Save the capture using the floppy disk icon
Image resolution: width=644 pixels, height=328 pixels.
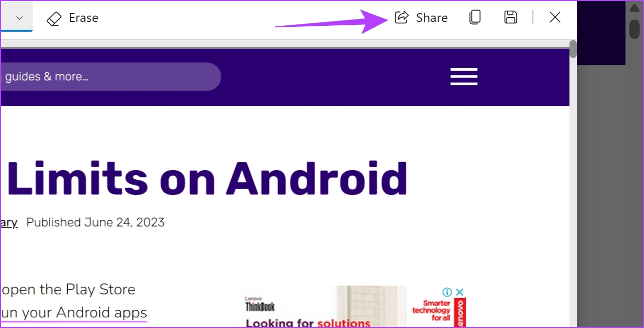(x=511, y=18)
